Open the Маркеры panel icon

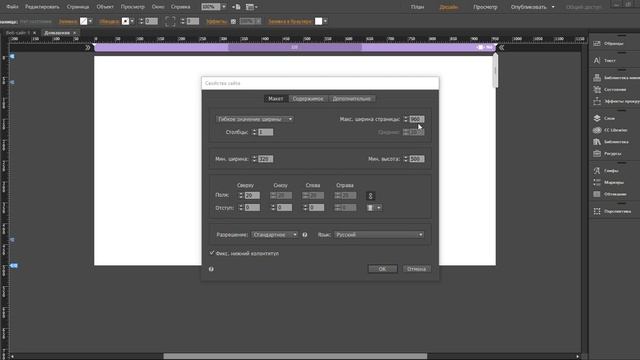click(597, 182)
